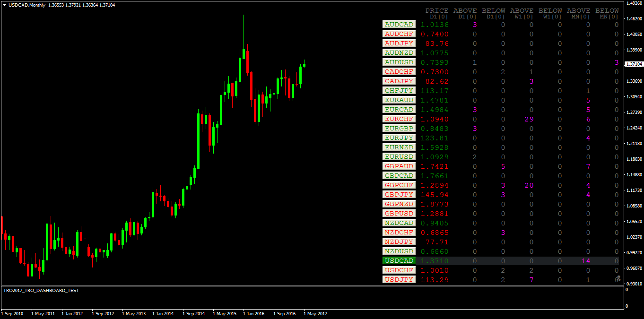644x319 pixels.
Task: Open the EURJPY pair
Action: coord(399,138)
